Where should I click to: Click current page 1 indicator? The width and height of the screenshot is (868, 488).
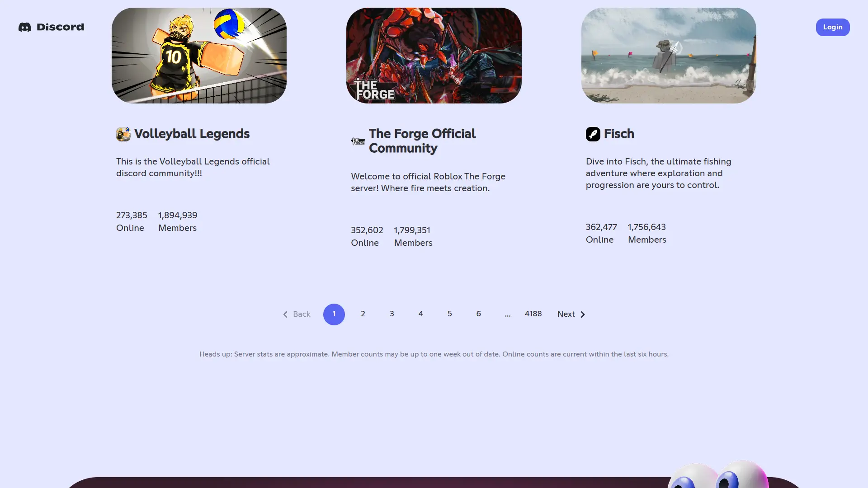coord(334,314)
